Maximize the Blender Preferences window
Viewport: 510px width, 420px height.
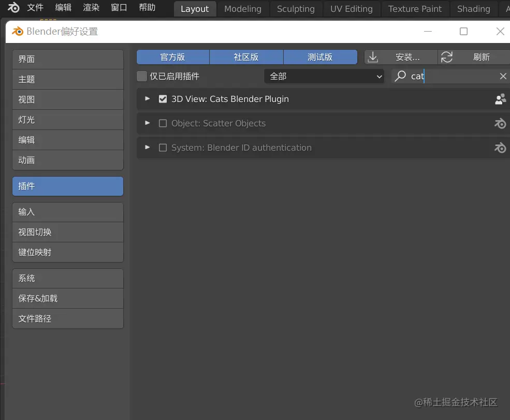point(463,31)
